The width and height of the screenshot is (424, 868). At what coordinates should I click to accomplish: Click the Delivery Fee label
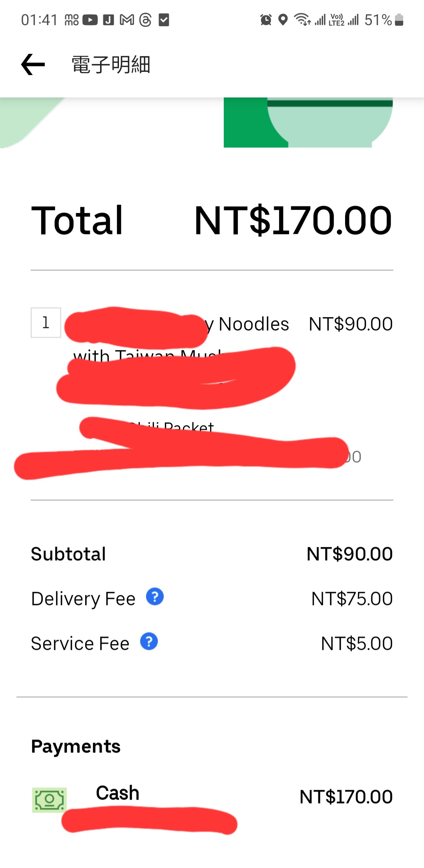tap(83, 599)
